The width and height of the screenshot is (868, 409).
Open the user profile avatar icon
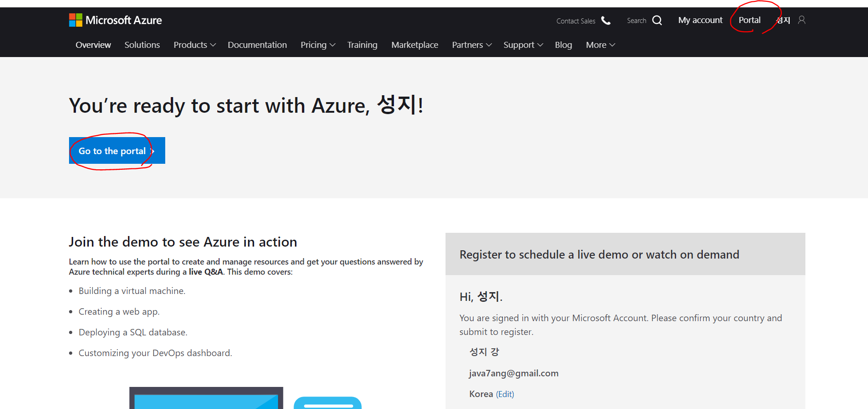click(802, 20)
